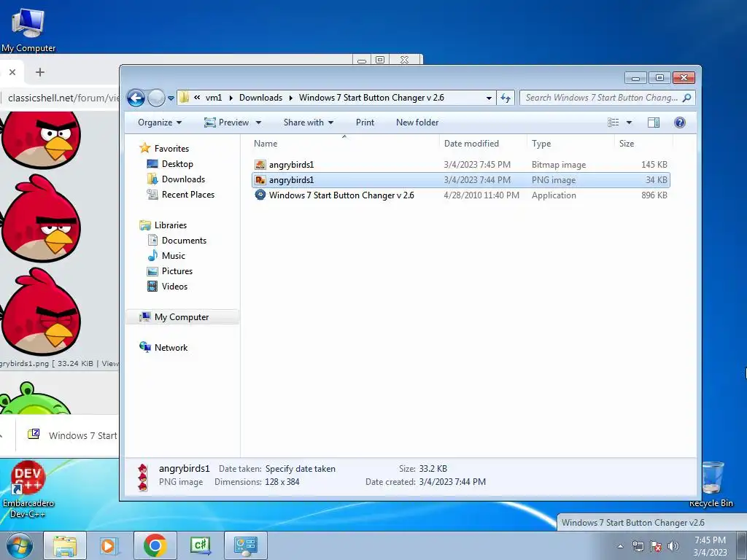Open the Windows Start orb

[x=20, y=545]
